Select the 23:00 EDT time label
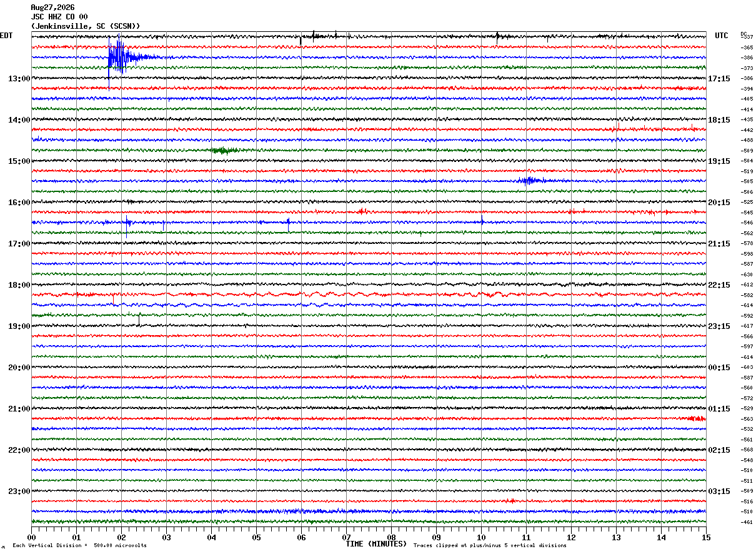This screenshot has width=756, height=554. [x=19, y=491]
